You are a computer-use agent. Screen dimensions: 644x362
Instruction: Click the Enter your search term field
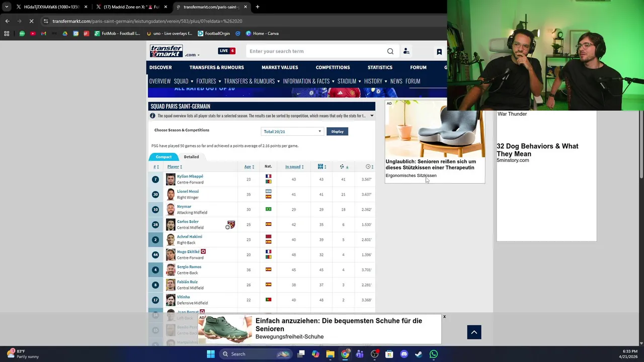[315, 51]
